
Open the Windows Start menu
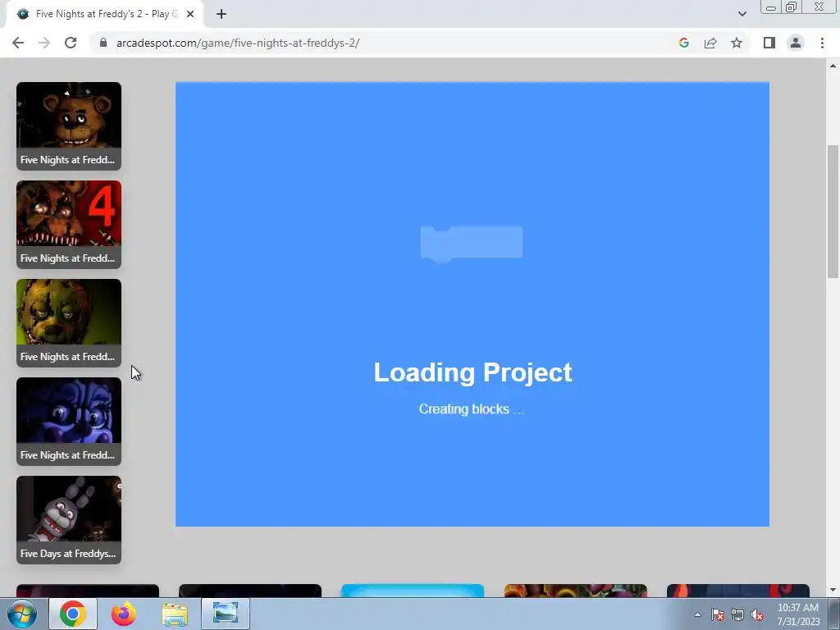pos(22,614)
